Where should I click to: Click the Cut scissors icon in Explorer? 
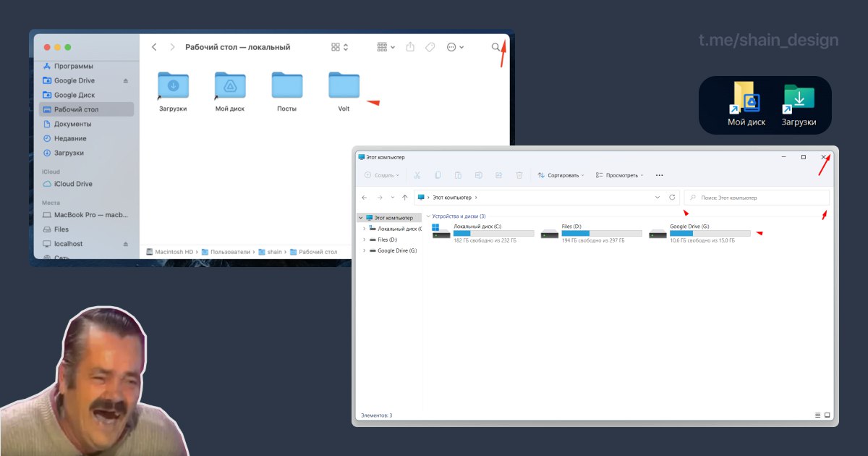point(417,175)
